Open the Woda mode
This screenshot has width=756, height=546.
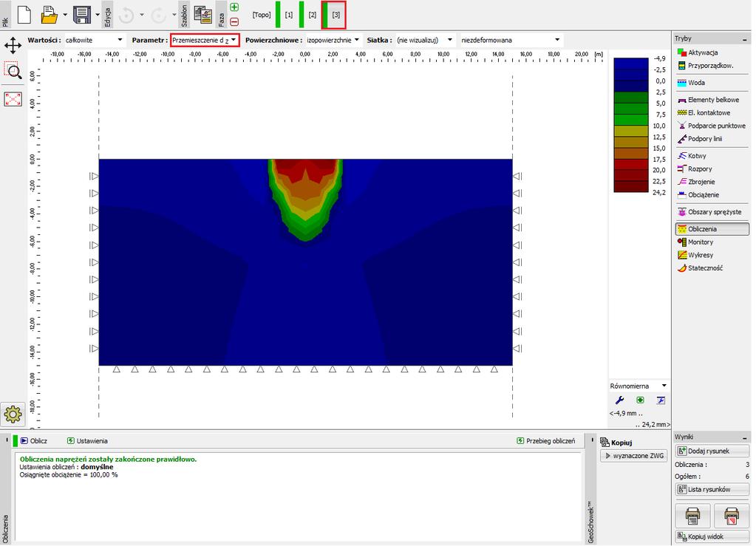[692, 83]
